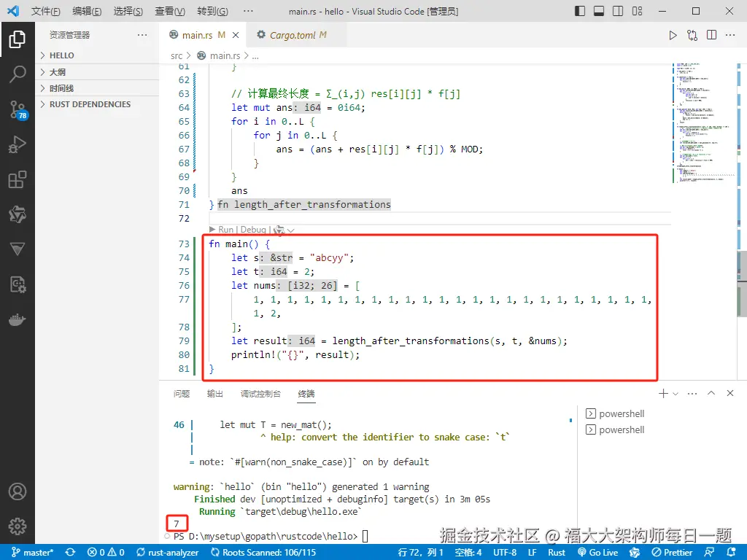
Task: Change end of line sequence LF
Action: [x=532, y=553]
